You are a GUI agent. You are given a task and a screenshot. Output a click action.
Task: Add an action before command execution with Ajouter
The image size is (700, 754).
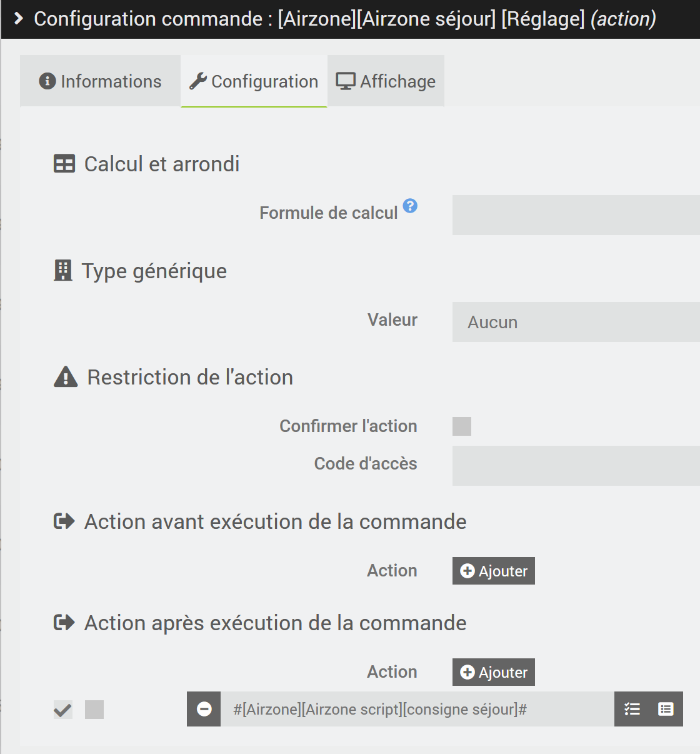(x=493, y=570)
